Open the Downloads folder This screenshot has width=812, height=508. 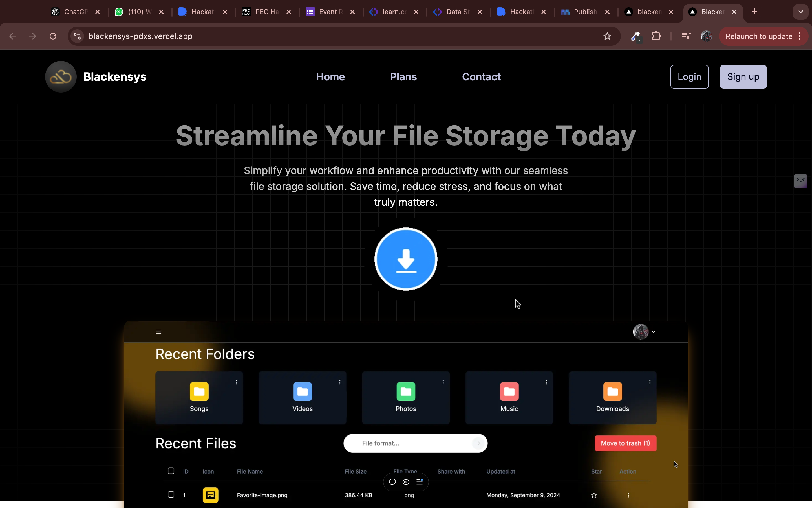612,397
